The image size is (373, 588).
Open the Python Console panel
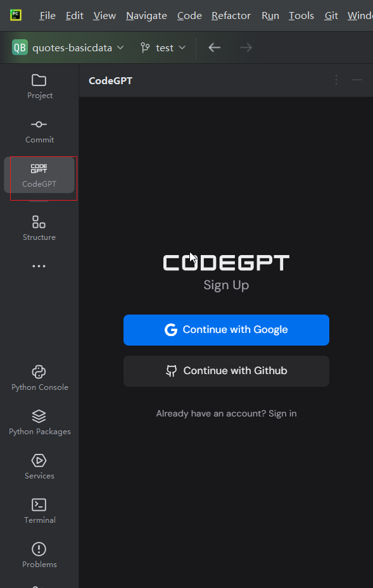(39, 378)
